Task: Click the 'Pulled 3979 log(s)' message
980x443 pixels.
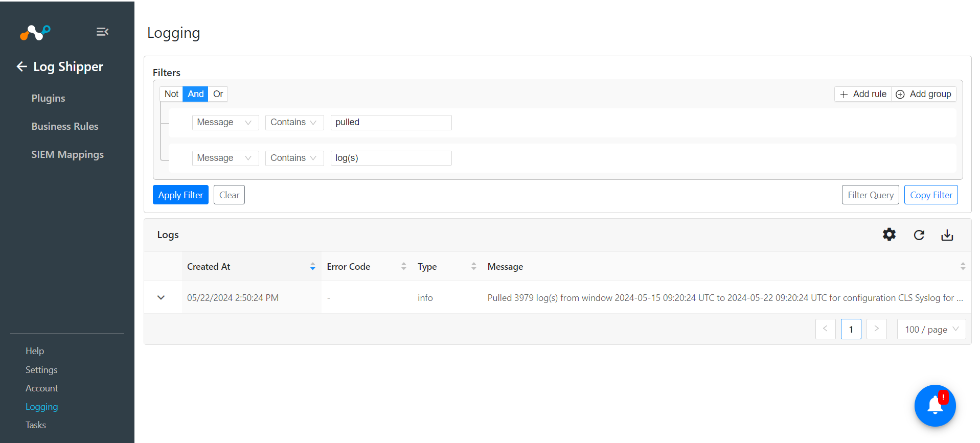Action: pos(725,298)
